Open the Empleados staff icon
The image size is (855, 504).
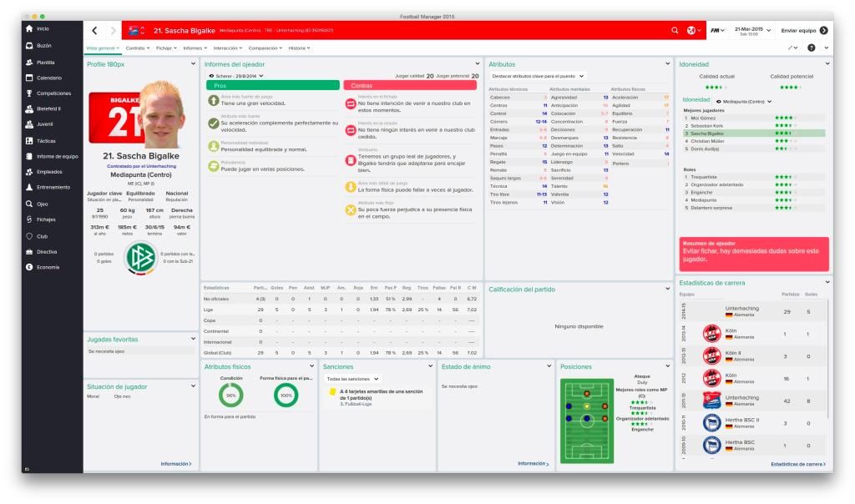pyautogui.click(x=29, y=172)
